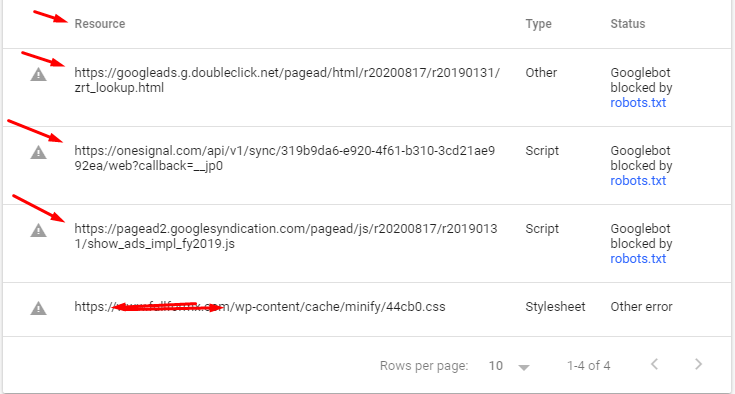Viewport: 735px width, 394px height.
Task: Click warning icon beside minify css resource
Action: click(38, 308)
